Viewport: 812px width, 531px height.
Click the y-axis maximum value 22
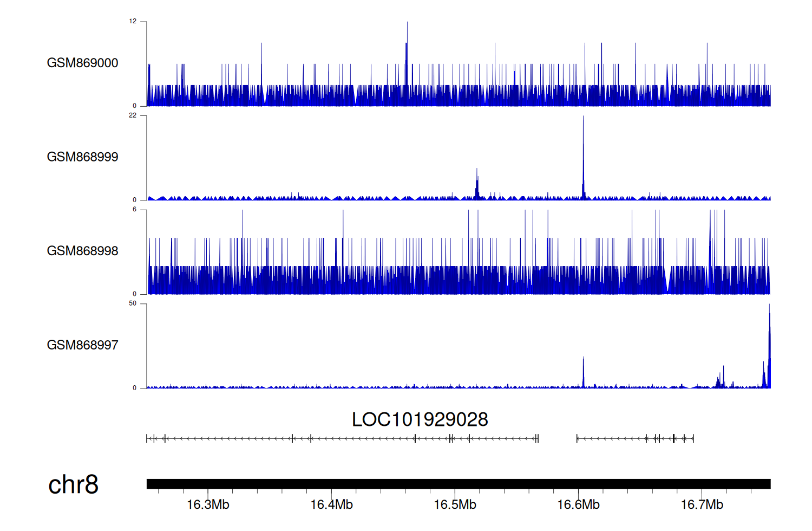click(x=133, y=115)
